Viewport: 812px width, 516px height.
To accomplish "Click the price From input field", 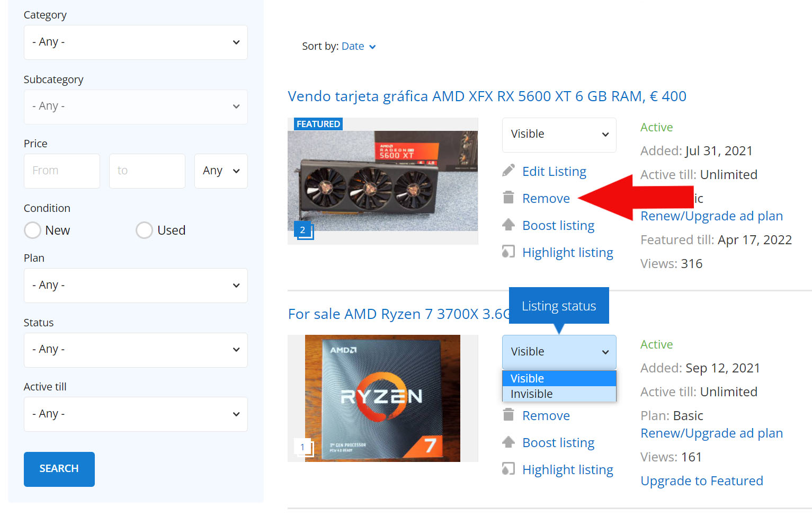I will pos(62,171).
